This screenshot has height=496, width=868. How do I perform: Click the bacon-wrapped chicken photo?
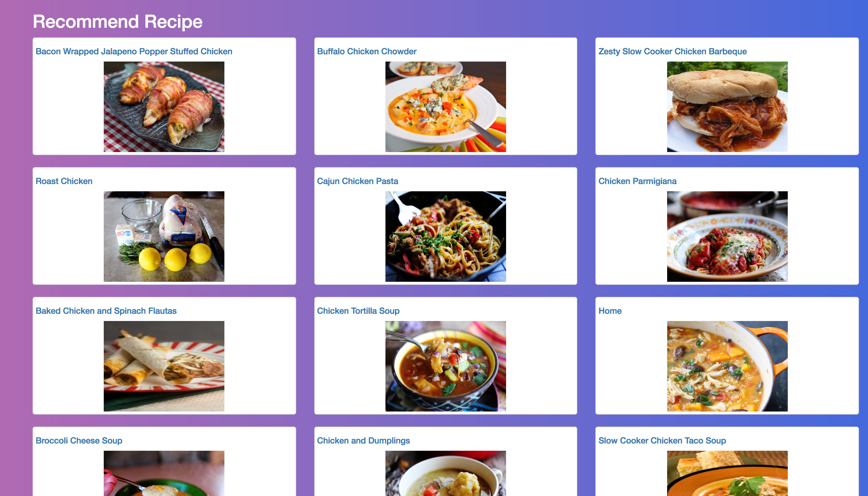164,107
